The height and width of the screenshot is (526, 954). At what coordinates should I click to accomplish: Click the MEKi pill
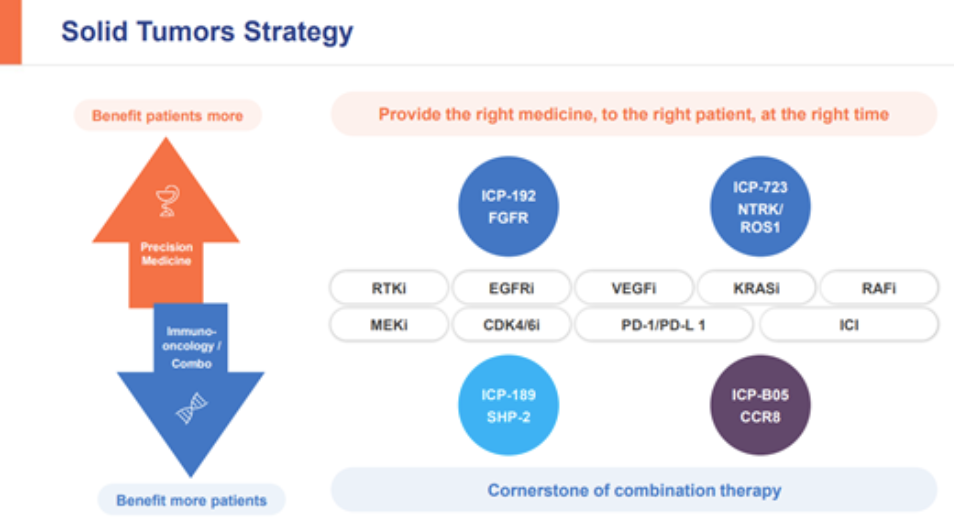(x=389, y=324)
